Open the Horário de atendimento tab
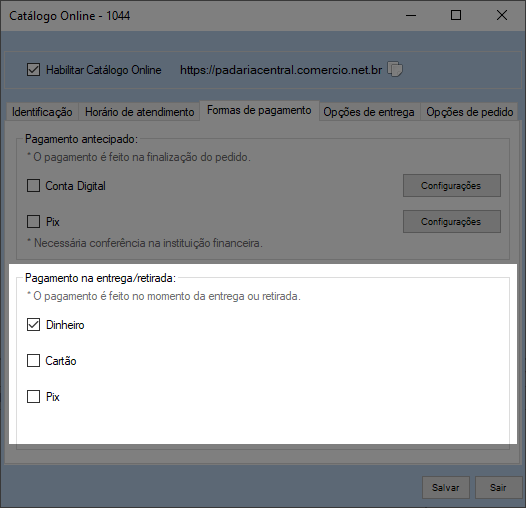 point(139,112)
